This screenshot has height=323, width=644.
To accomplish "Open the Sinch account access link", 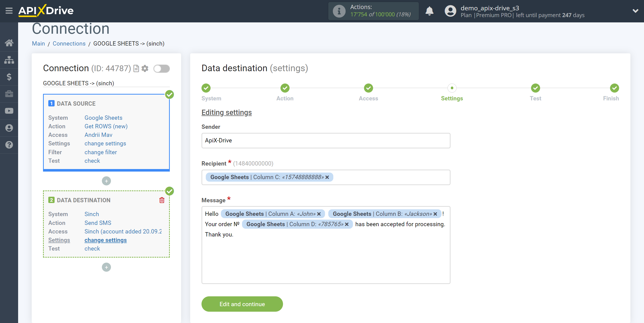I will point(123,231).
